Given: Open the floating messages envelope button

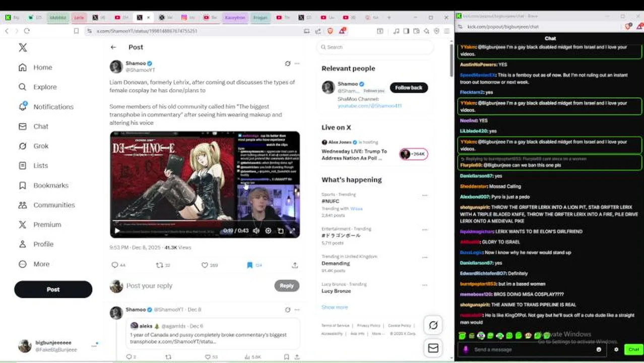Looking at the screenshot, I should tap(433, 348).
